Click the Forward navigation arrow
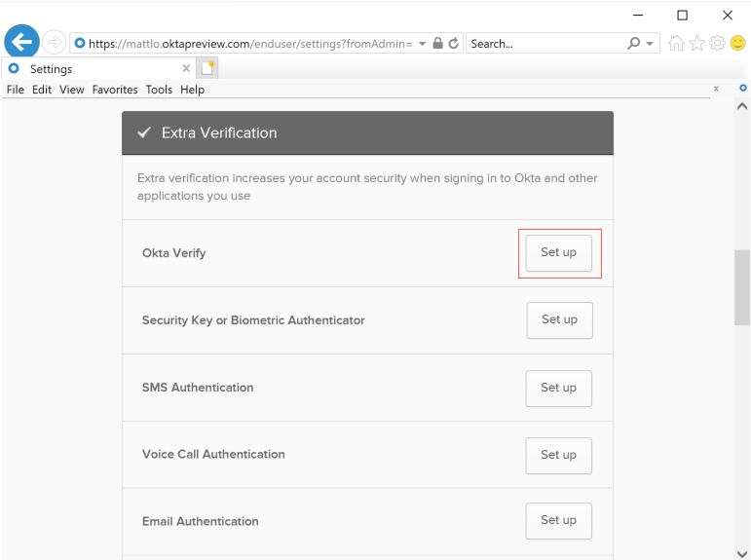The height and width of the screenshot is (560, 751). point(54,43)
